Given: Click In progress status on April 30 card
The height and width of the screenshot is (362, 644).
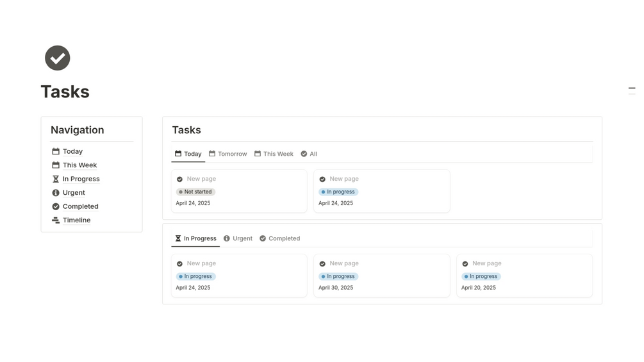Looking at the screenshot, I should [x=338, y=277].
